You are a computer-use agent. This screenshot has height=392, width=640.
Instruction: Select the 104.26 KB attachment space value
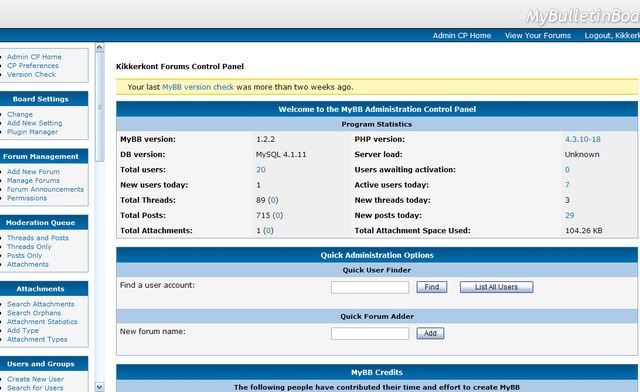pos(584,230)
